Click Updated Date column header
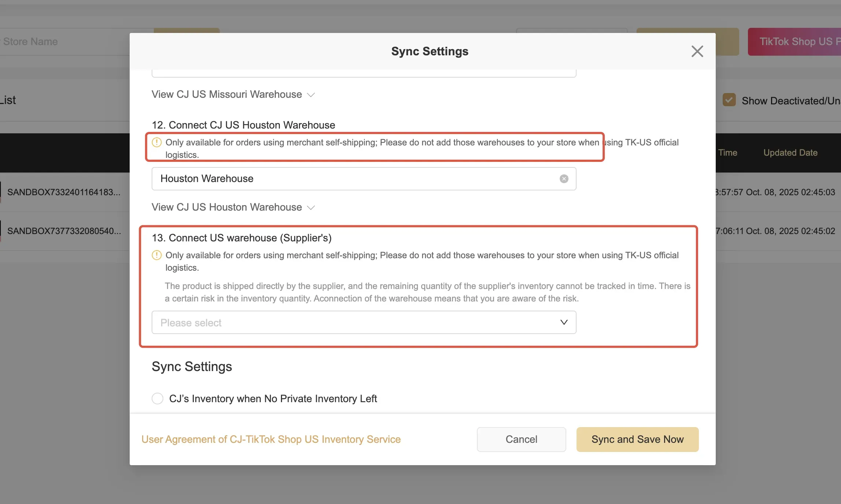841x504 pixels. (790, 153)
